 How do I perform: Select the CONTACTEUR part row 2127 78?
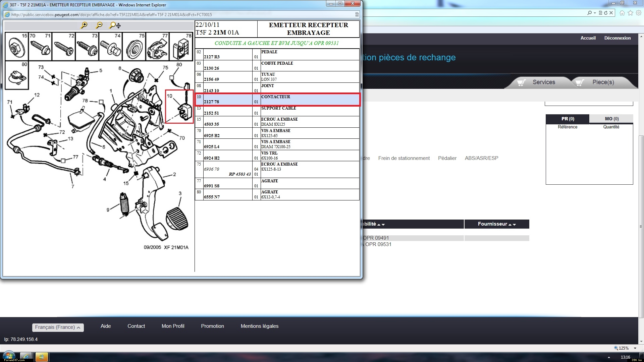(x=277, y=100)
